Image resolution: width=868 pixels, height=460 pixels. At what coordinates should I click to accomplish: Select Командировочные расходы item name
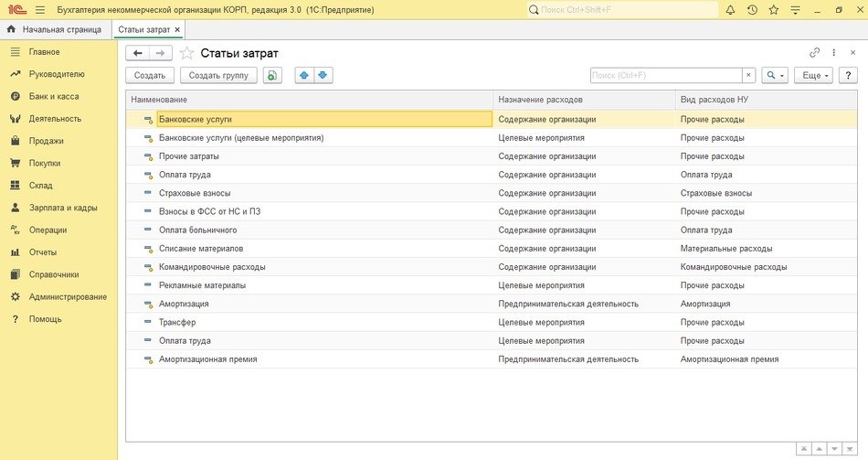click(212, 266)
